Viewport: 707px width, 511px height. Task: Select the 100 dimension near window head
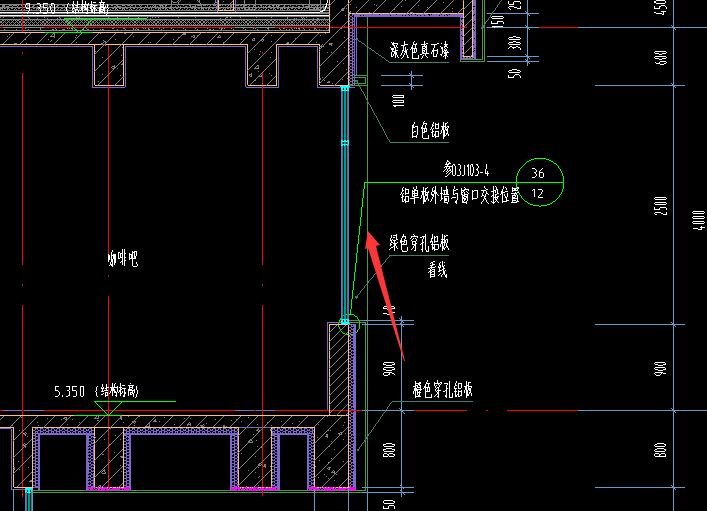click(x=398, y=100)
